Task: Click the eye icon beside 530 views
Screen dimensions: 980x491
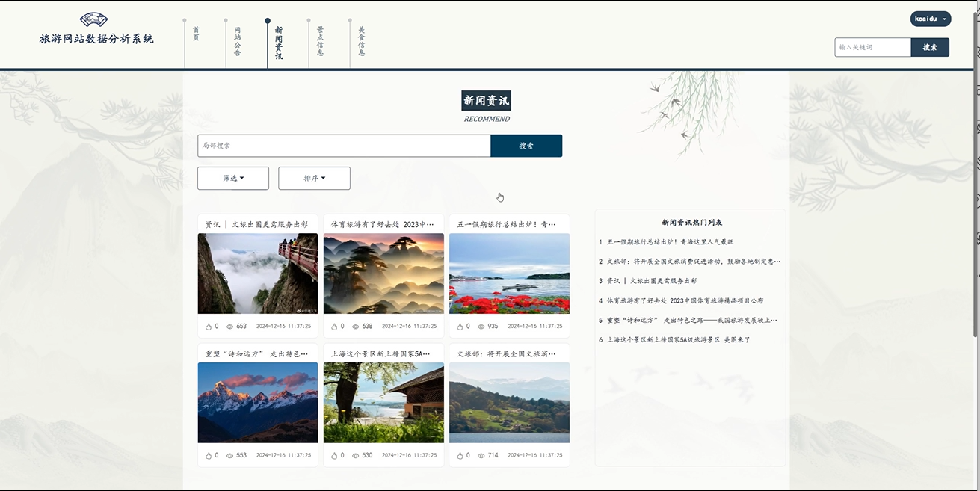Action: coord(355,456)
